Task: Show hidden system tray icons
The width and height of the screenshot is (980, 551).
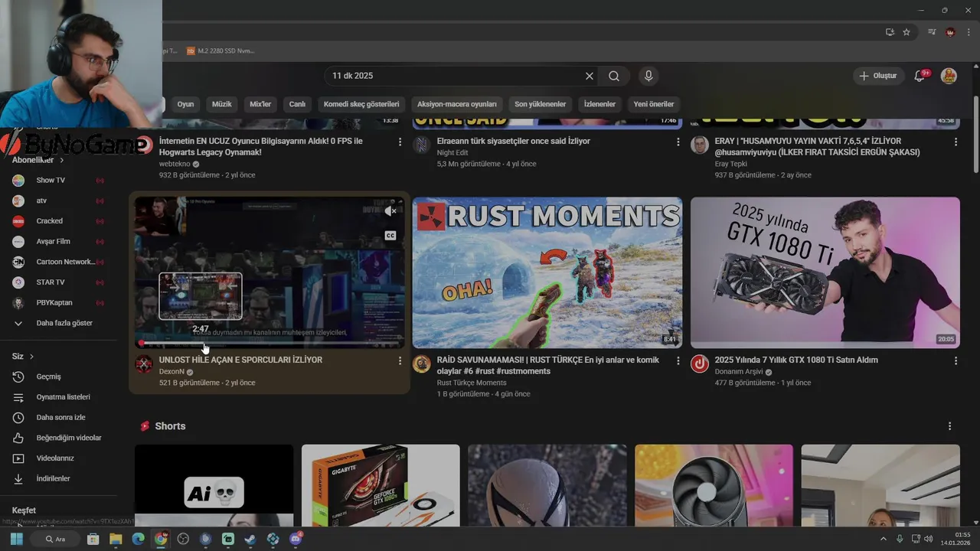Action: (x=884, y=539)
